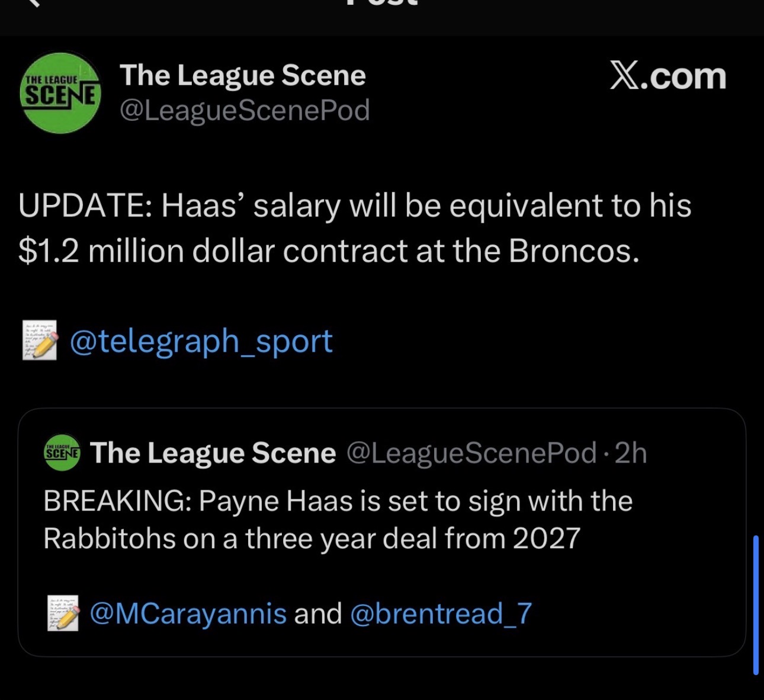Screen dimensions: 764x700
Task: Tap the 2h timestamp on quoted post
Action: (x=631, y=453)
